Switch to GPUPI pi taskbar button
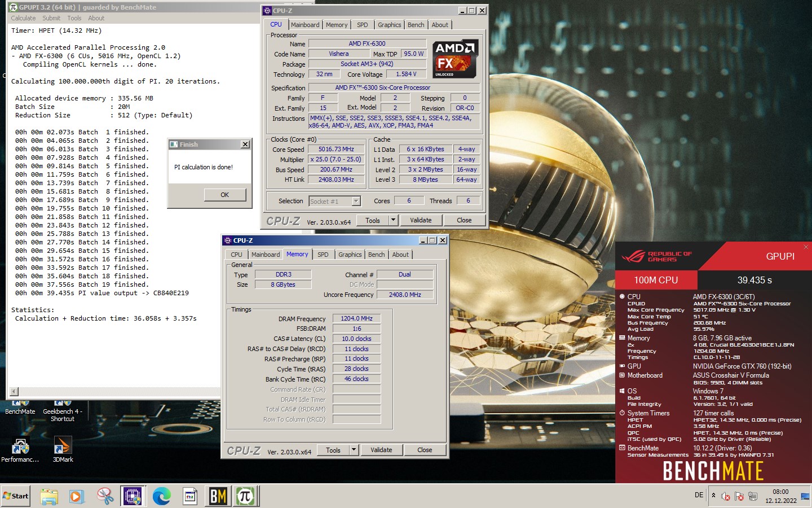812x508 pixels. point(245,496)
